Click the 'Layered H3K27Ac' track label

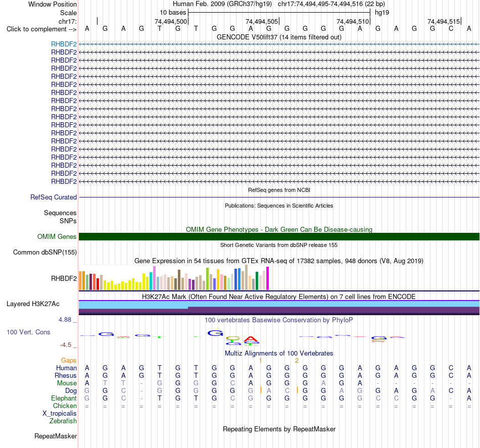click(33, 304)
